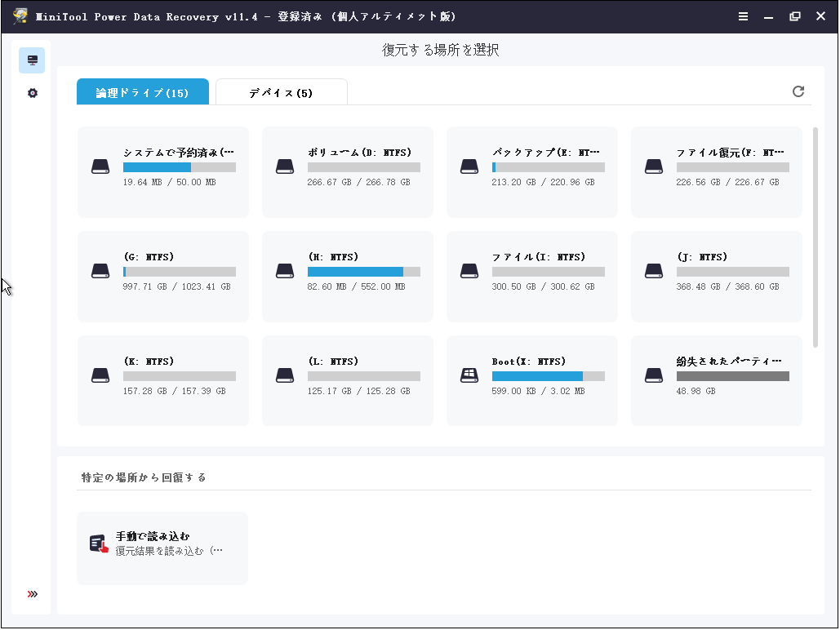Screen dimensions: 840x630
Task: Select the (L: NTFS) drive card
Action: point(347,379)
